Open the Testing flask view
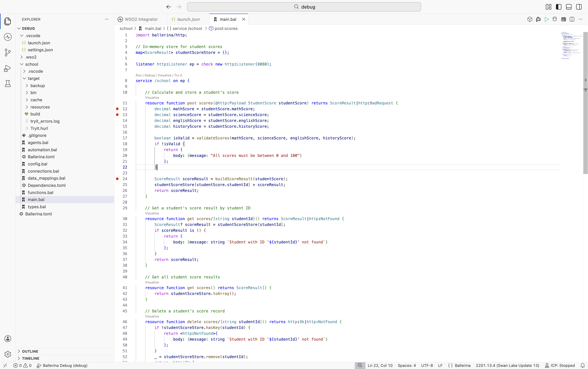Viewport: 588px width, 369px height. coord(8,84)
